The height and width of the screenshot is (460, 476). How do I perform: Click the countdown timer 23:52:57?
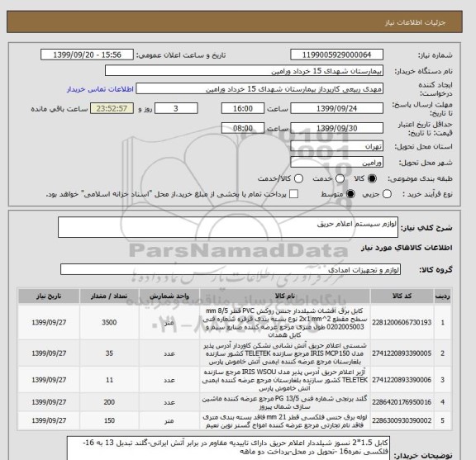pos(112,108)
